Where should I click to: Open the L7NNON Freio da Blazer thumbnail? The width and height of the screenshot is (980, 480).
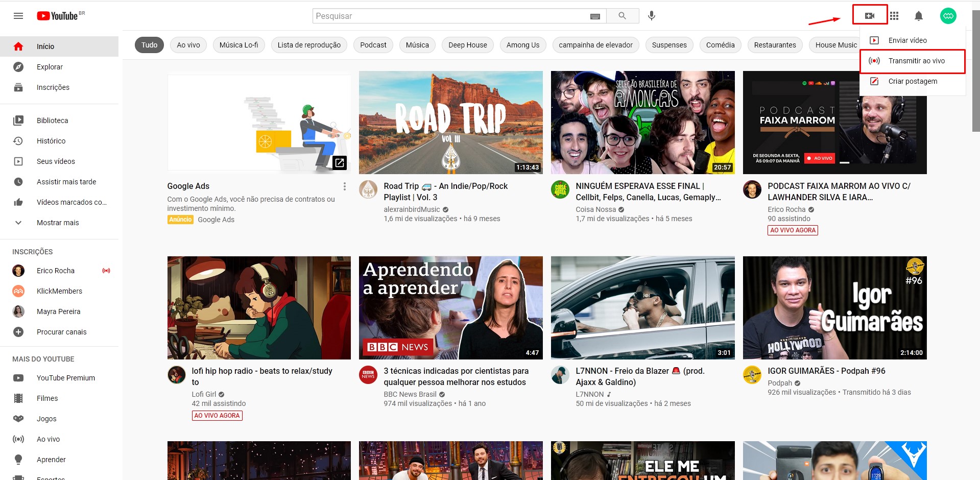[643, 308]
